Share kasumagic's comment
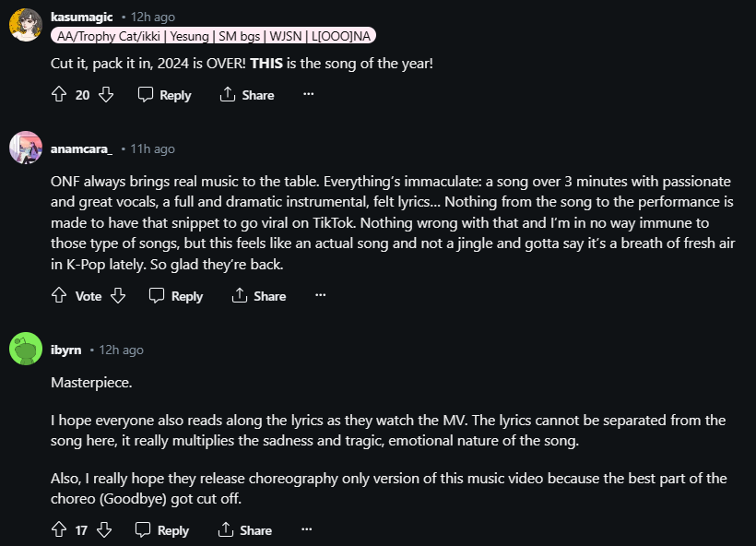This screenshot has height=546, width=756. 247,95
